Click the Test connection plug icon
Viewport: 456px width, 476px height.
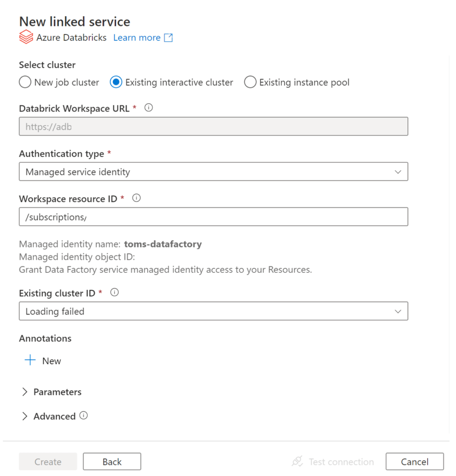tap(297, 462)
